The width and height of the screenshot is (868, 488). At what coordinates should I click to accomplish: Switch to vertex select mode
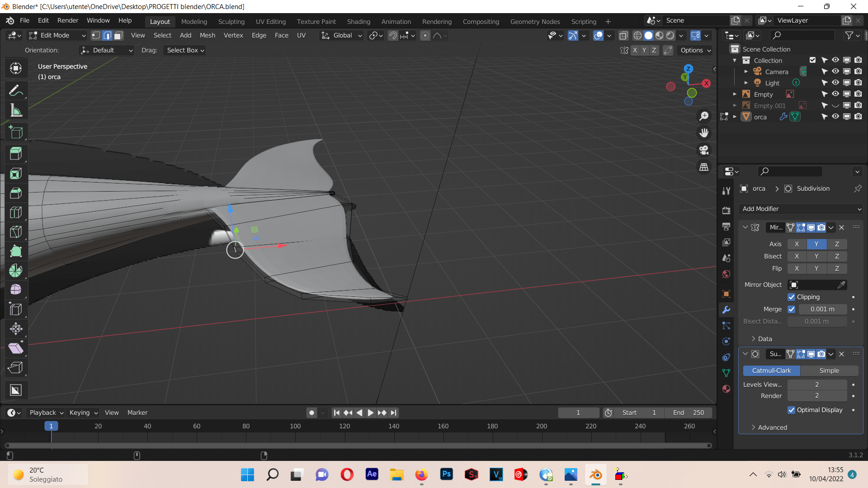[x=96, y=35]
